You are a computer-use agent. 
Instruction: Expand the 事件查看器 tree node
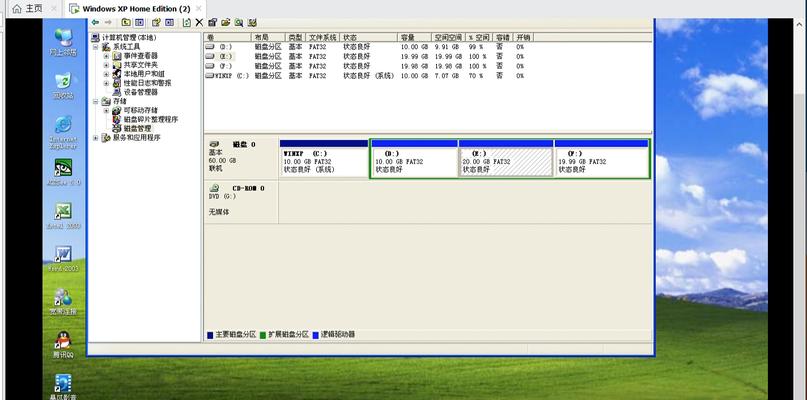[x=107, y=56]
